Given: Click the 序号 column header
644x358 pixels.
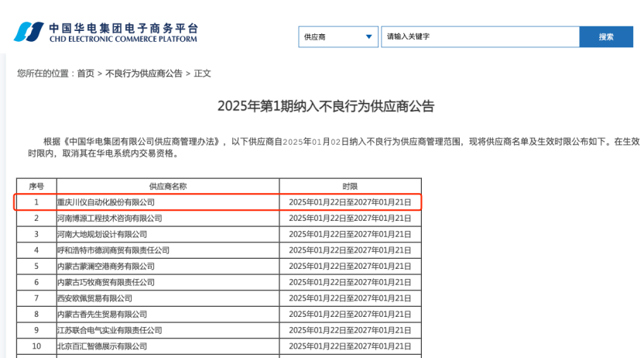Looking at the screenshot, I should (x=36, y=186).
